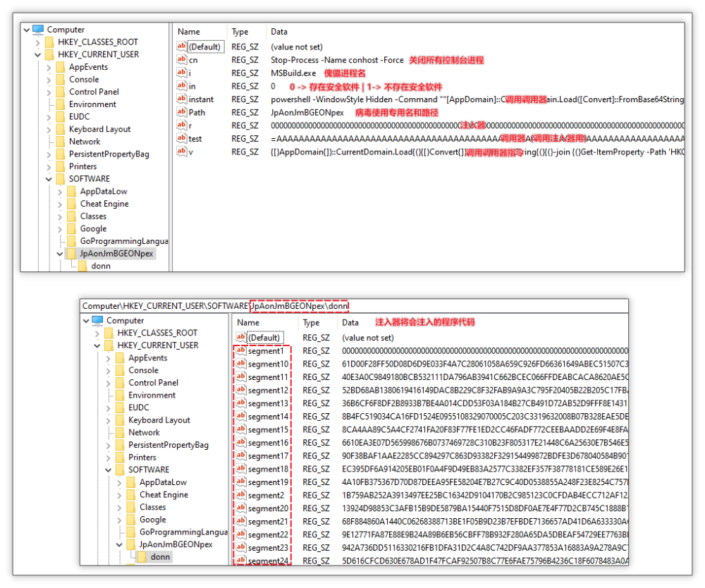Select the segment17 value name
Viewport: 705px width, 588px height.
(x=268, y=456)
